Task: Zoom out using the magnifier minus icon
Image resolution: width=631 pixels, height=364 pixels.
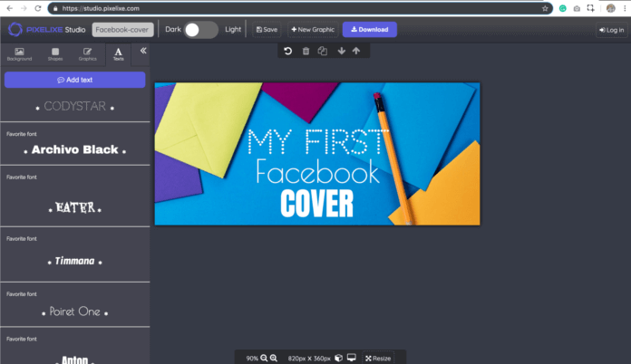Action: tap(264, 358)
